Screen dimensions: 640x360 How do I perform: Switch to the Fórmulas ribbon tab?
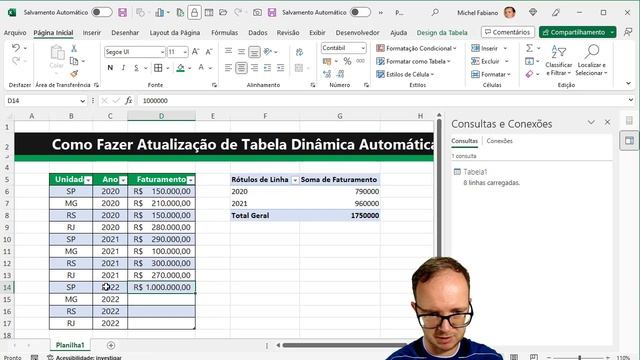(224, 33)
